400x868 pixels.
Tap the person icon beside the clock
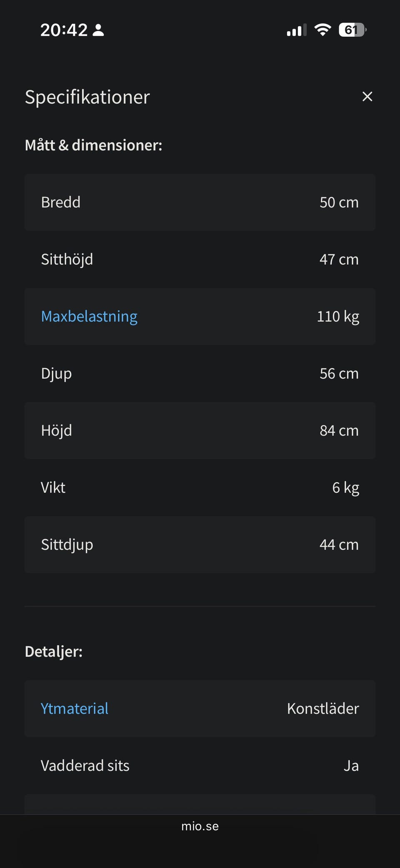click(98, 30)
